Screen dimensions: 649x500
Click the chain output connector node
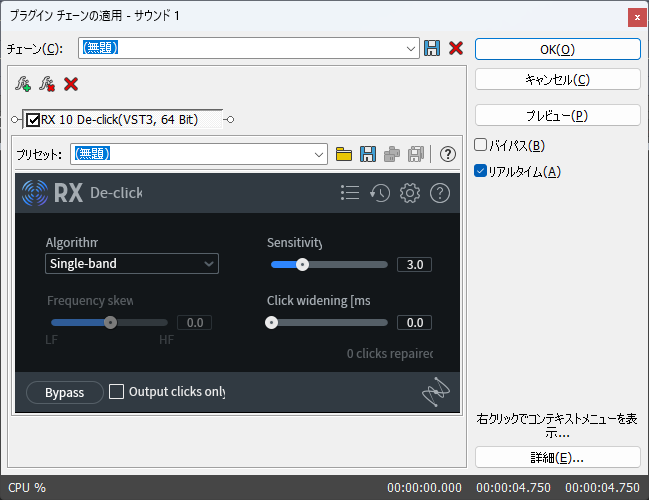click(x=231, y=120)
